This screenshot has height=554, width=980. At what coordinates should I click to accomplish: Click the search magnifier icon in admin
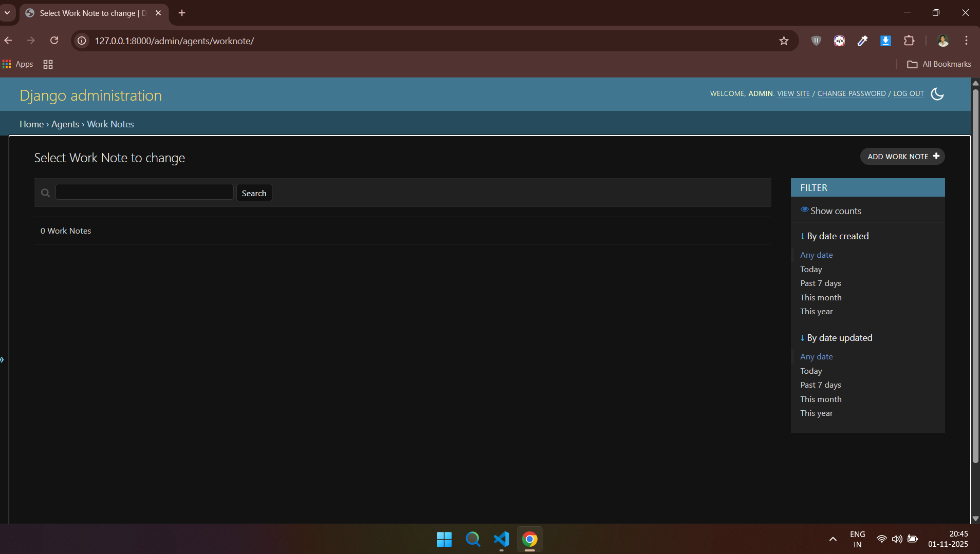point(45,193)
